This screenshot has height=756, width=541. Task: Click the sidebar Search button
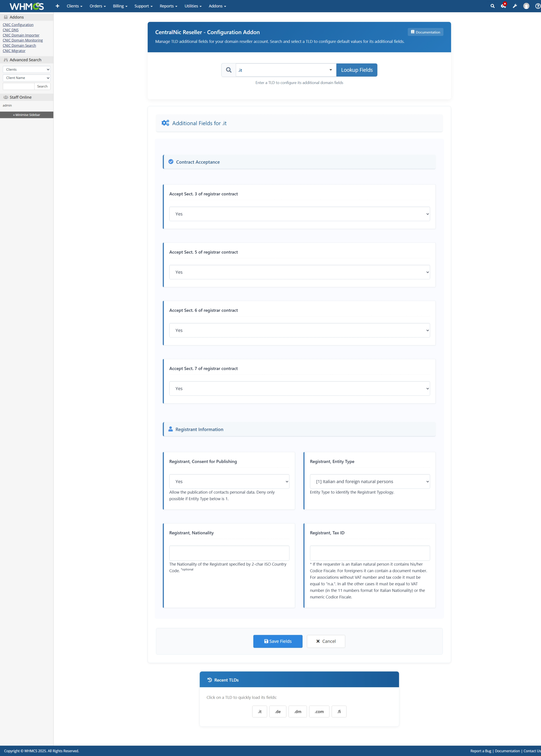[x=42, y=86]
